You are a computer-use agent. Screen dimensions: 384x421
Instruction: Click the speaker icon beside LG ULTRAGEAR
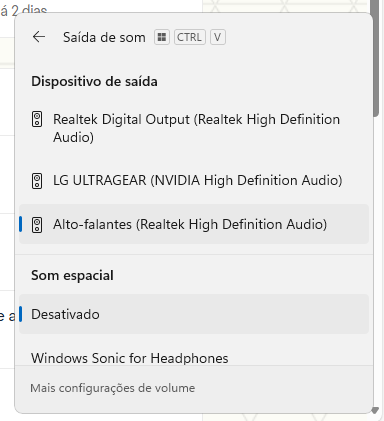[37, 181]
